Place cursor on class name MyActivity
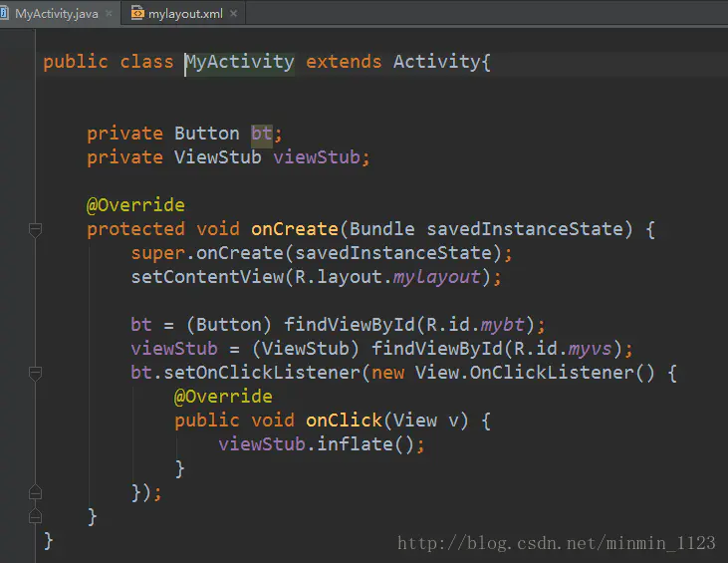 click(240, 62)
